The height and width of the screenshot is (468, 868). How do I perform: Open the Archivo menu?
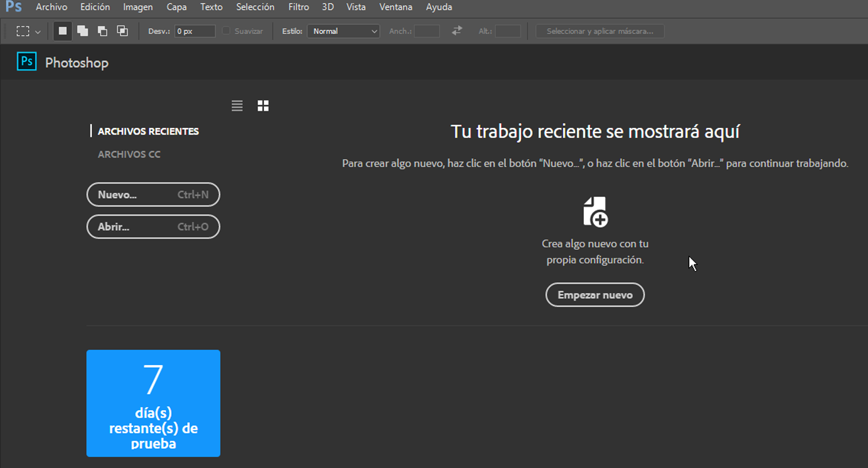(x=52, y=7)
